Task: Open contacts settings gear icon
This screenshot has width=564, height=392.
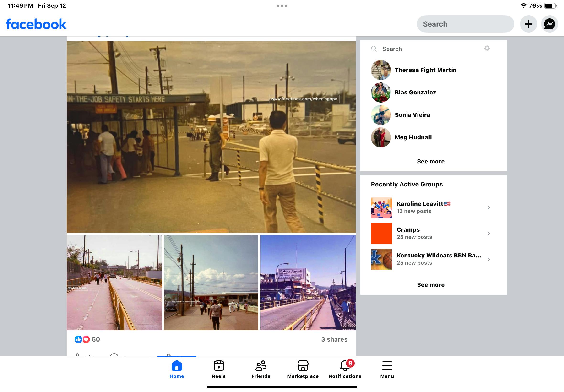Action: tap(487, 49)
